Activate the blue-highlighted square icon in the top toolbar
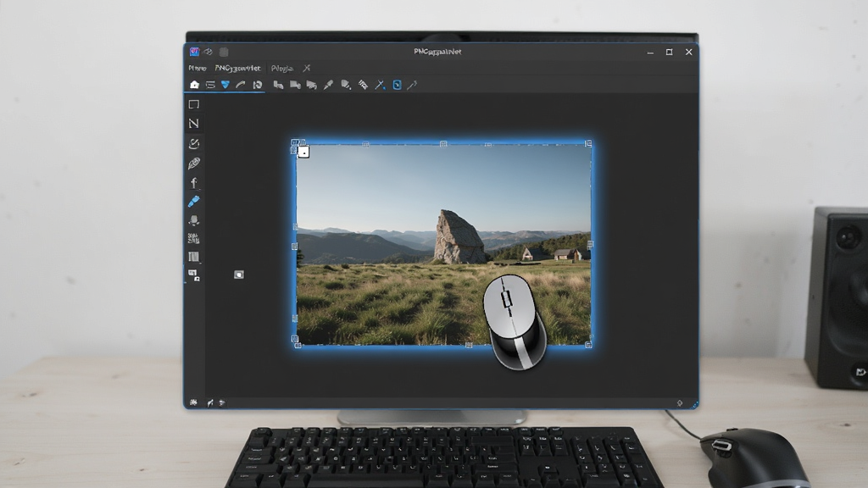The width and height of the screenshot is (868, 488). click(x=397, y=85)
